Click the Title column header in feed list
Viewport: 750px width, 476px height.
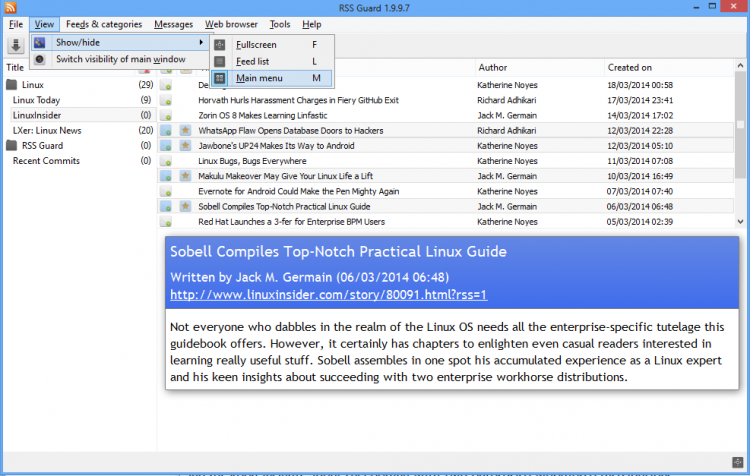coord(15,68)
